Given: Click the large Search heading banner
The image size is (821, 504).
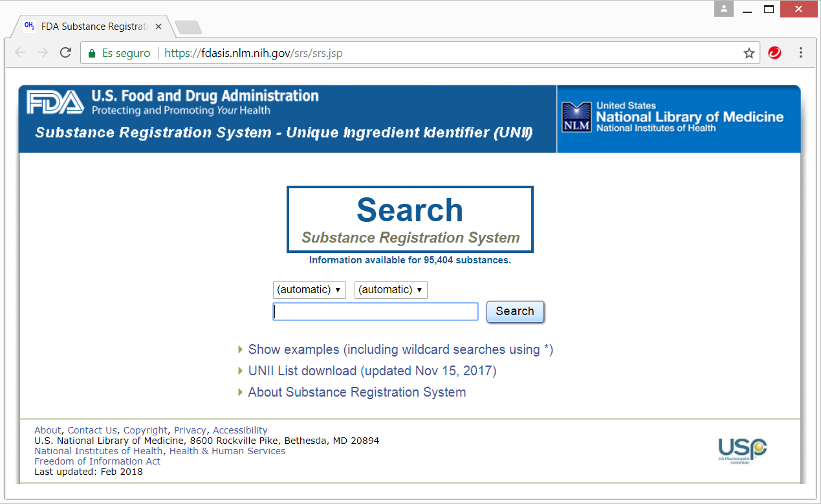Looking at the screenshot, I should click(x=410, y=219).
